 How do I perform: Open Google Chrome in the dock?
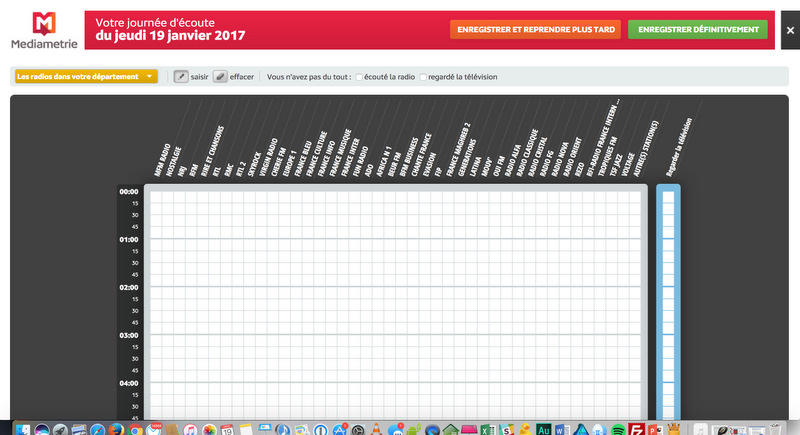tap(134, 429)
